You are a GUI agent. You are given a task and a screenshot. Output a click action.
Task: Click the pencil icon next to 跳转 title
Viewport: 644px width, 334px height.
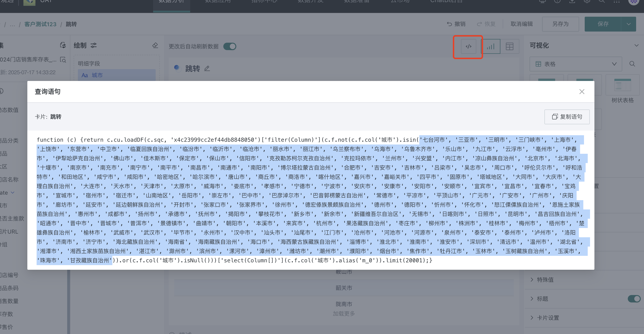pyautogui.click(x=207, y=68)
